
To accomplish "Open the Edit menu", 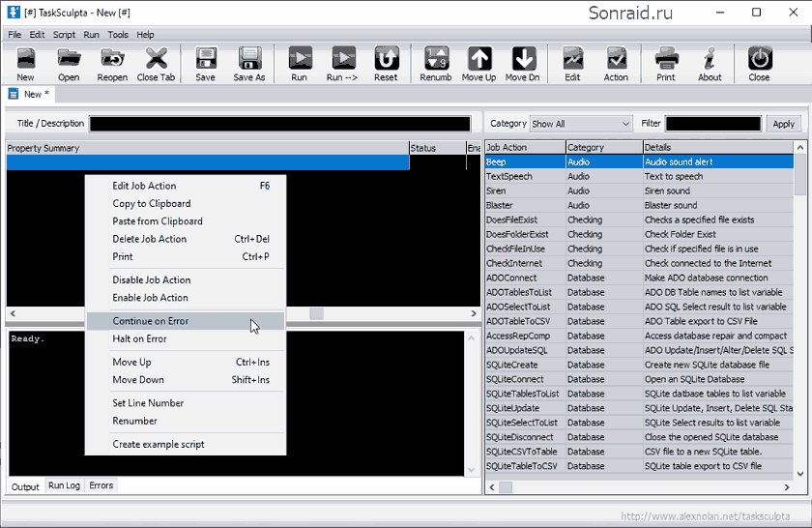I will [37, 35].
